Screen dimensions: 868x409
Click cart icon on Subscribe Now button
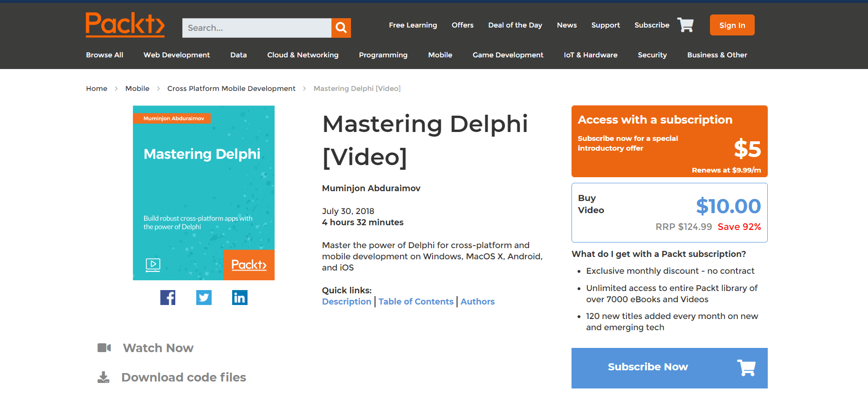click(x=746, y=367)
